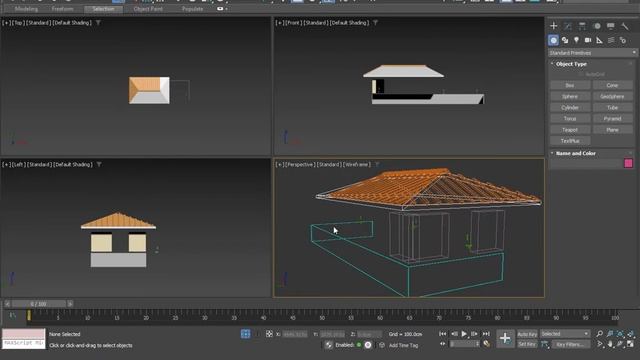Open the Standard Primitives dropdown
The image size is (640, 360).
(x=592, y=53)
